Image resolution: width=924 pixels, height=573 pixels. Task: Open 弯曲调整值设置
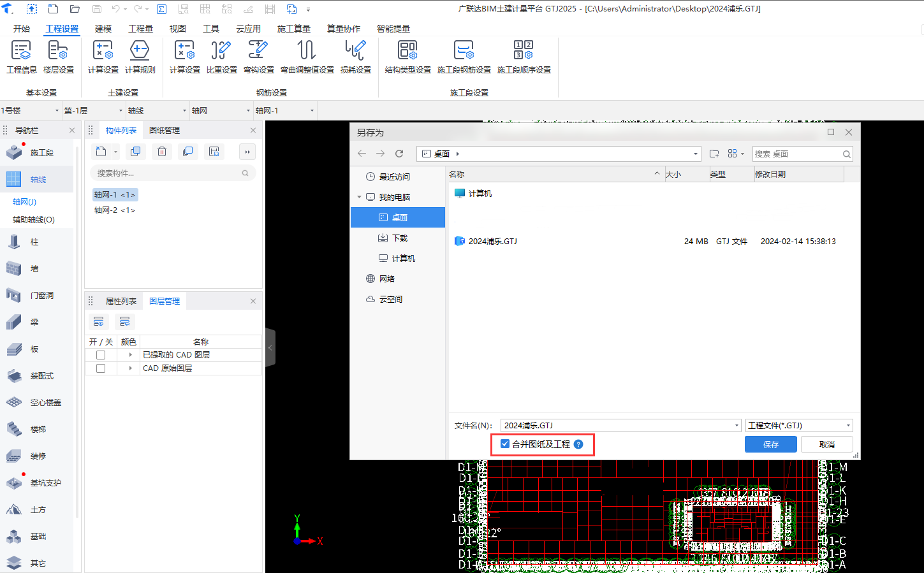[x=307, y=57]
